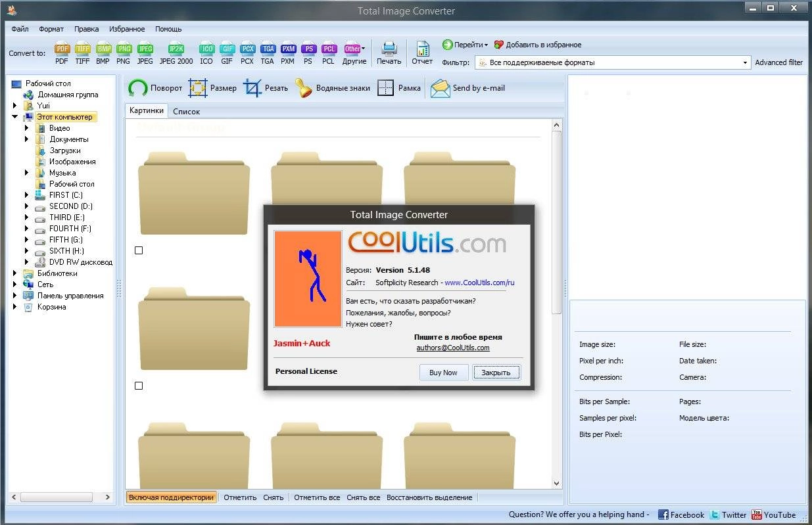Open the Формат menu
The image size is (812, 525).
click(51, 29)
